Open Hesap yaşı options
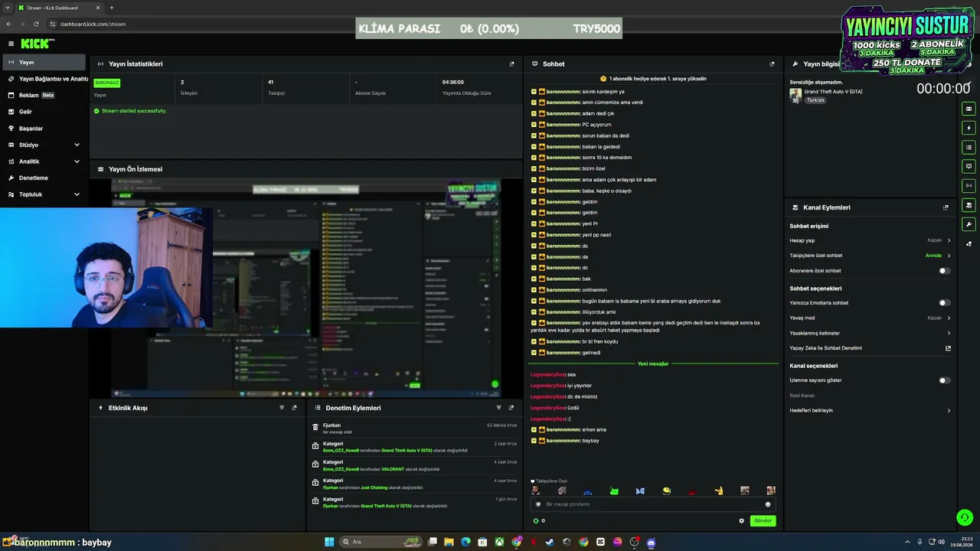 [x=870, y=240]
